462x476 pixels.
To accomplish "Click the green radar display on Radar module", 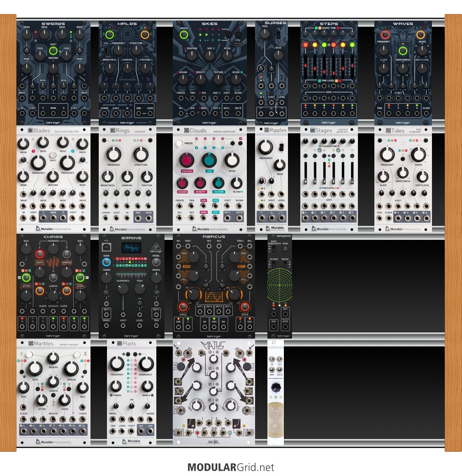I will click(279, 285).
